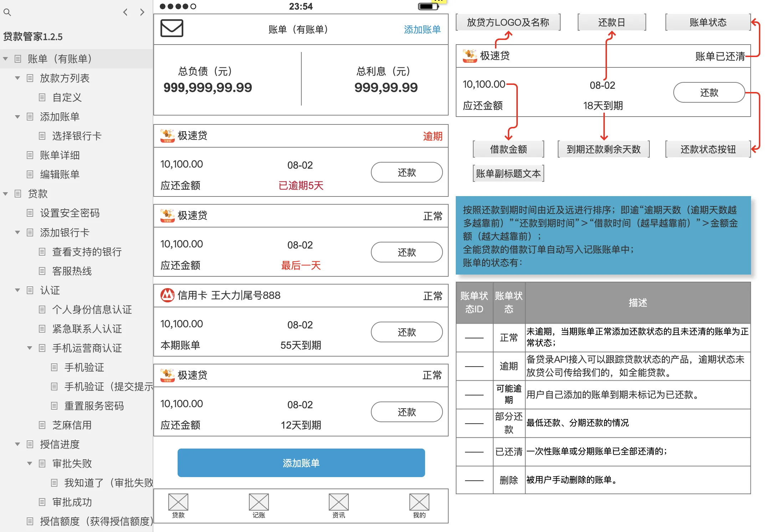The height and width of the screenshot is (532, 776).
Task: Select the 贷款 icon in the bottom navigation
Action: tap(178, 503)
